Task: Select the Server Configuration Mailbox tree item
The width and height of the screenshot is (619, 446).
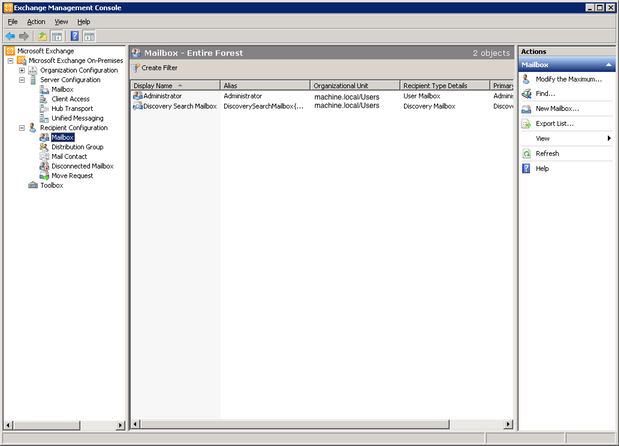Action: [62, 90]
